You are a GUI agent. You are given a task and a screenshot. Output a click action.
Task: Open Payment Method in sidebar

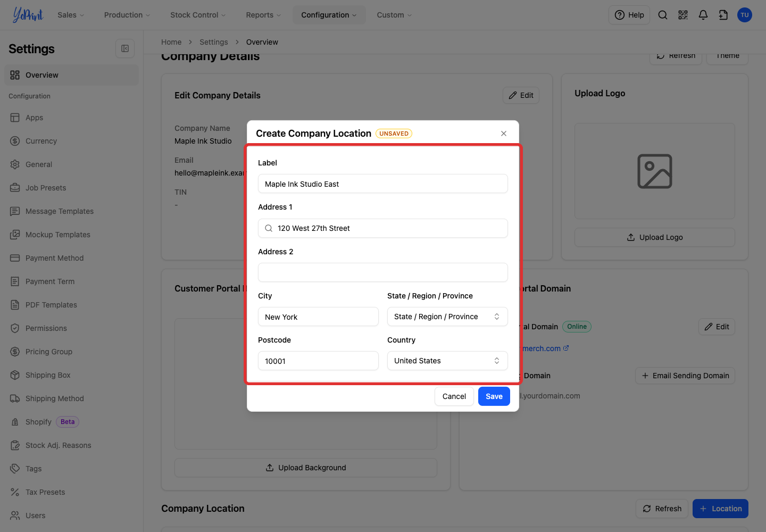[71, 258]
